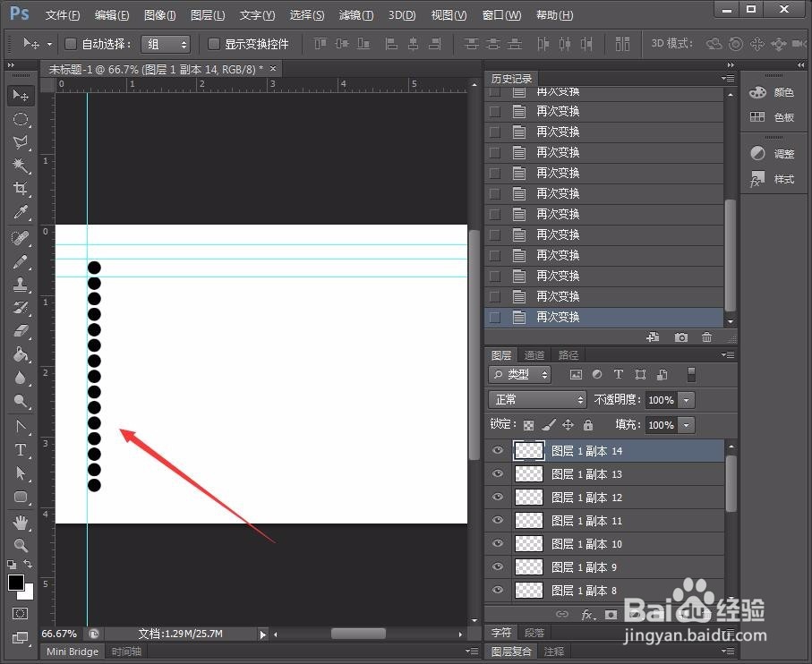Hide layer 图层 1 副本 10
The width and height of the screenshot is (812, 664).
click(x=498, y=543)
